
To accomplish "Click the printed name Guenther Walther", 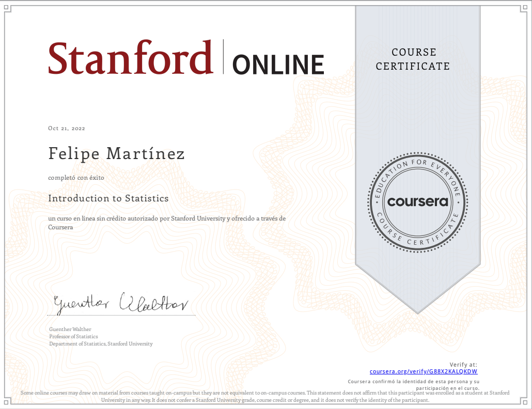I will (x=70, y=329).
